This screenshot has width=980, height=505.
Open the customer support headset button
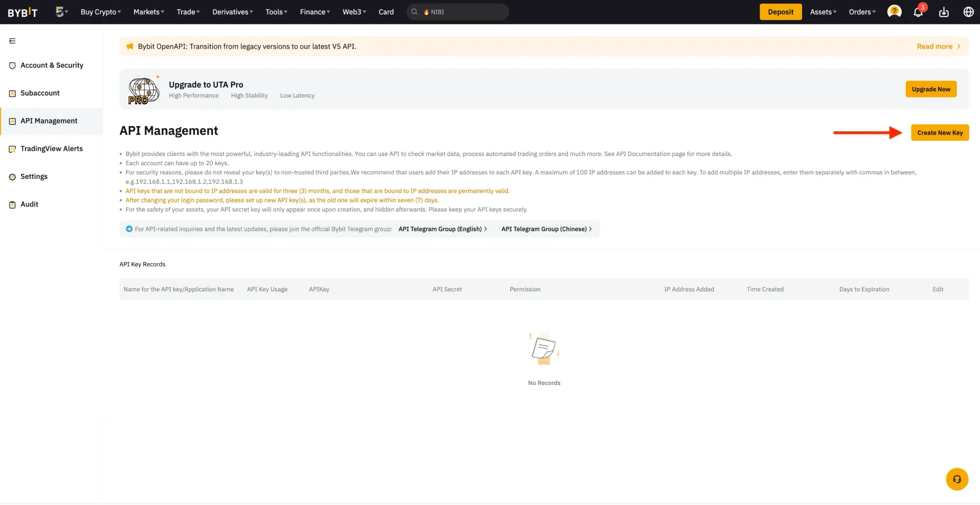tap(957, 479)
